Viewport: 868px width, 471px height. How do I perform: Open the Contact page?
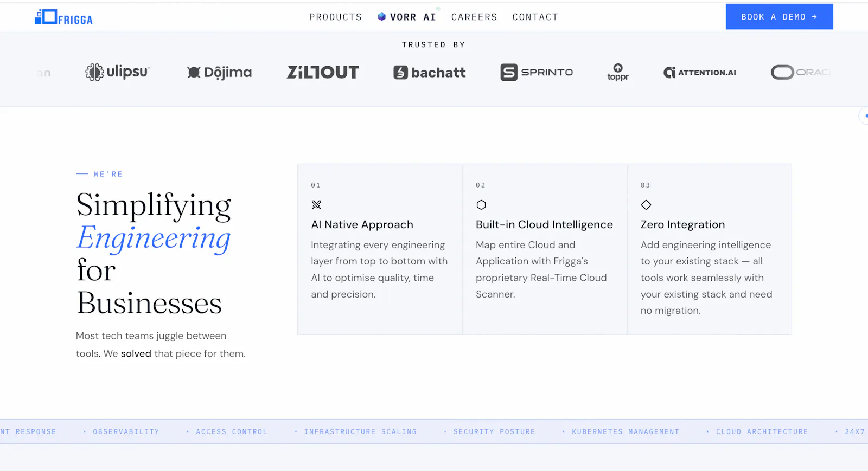[535, 17]
